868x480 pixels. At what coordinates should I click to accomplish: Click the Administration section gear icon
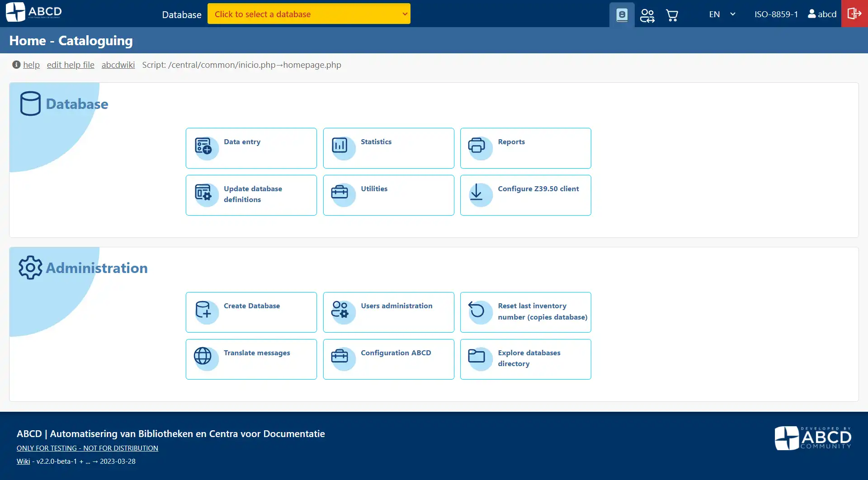[x=30, y=268]
